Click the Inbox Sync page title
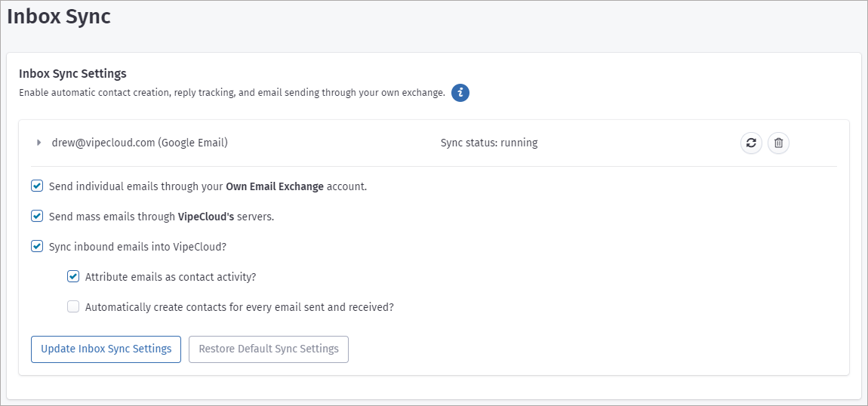The height and width of the screenshot is (406, 868). tap(59, 17)
